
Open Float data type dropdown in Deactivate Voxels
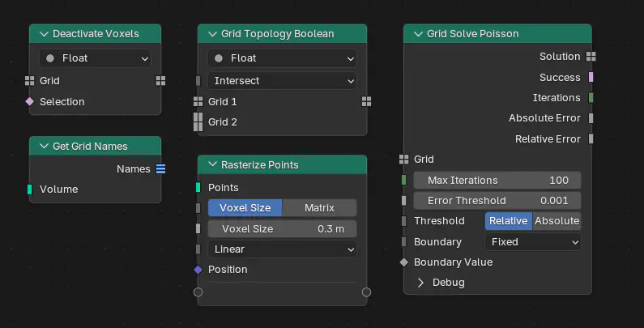96,58
